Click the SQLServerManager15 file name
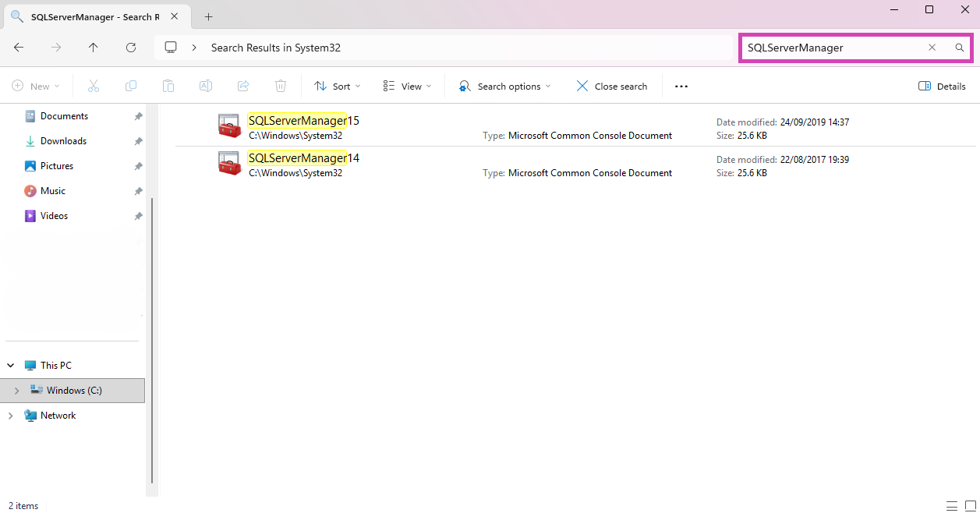Viewport: 980px width, 513px height. coord(304,121)
